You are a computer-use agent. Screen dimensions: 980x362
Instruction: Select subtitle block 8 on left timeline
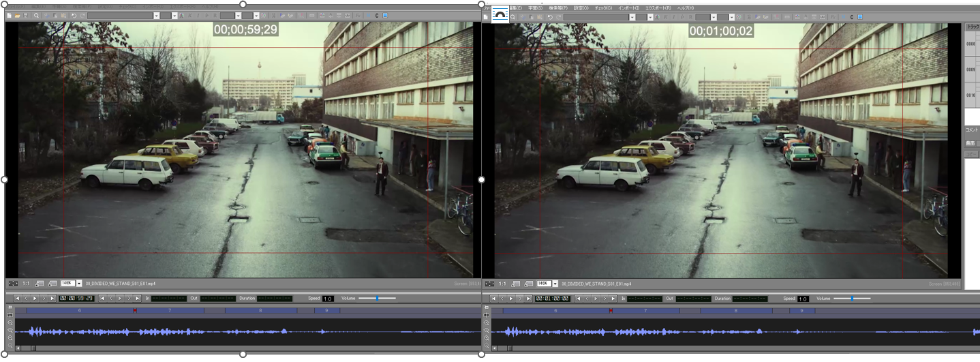click(x=260, y=310)
